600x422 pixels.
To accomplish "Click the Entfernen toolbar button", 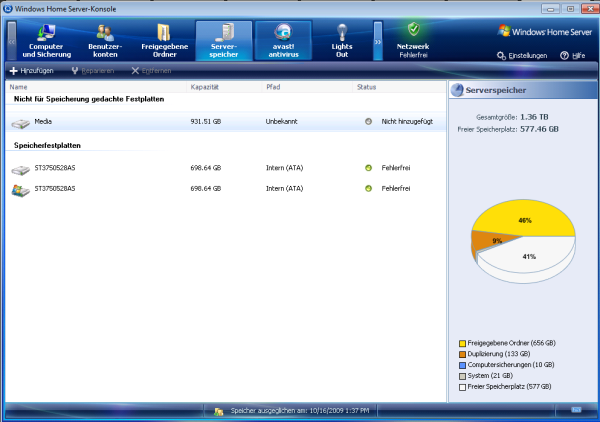I will (151, 71).
